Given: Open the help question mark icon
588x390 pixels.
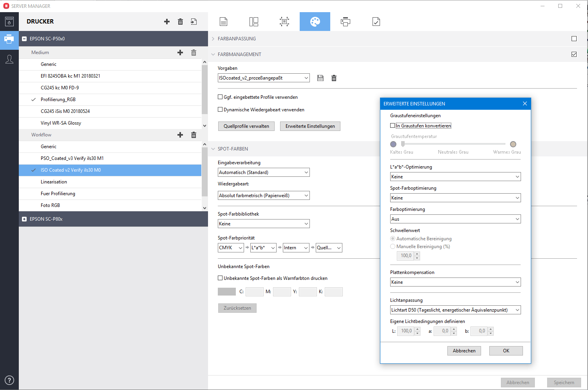Looking at the screenshot, I should (9, 380).
